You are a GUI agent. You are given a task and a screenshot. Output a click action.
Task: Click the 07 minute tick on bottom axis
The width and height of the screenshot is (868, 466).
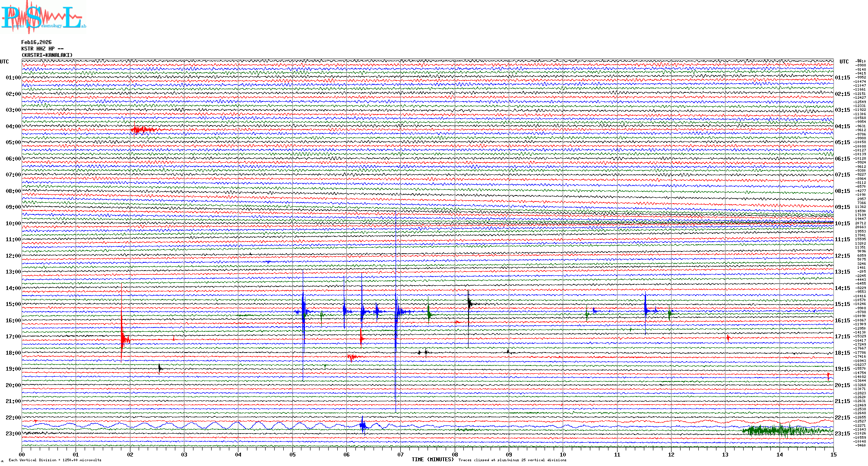(x=401, y=454)
